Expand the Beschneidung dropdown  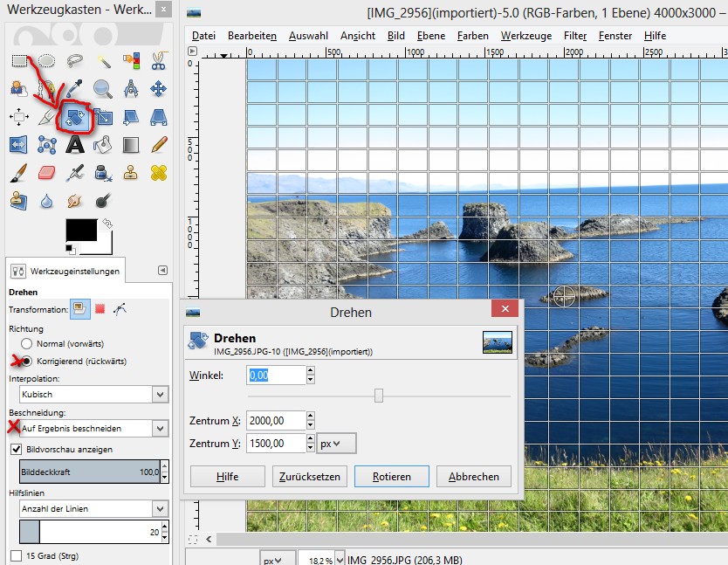(x=87, y=428)
